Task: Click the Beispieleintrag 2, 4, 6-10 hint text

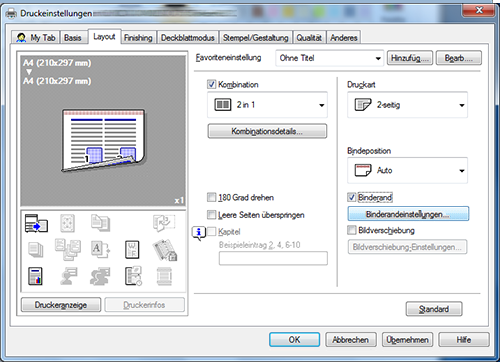Action: 259,245
